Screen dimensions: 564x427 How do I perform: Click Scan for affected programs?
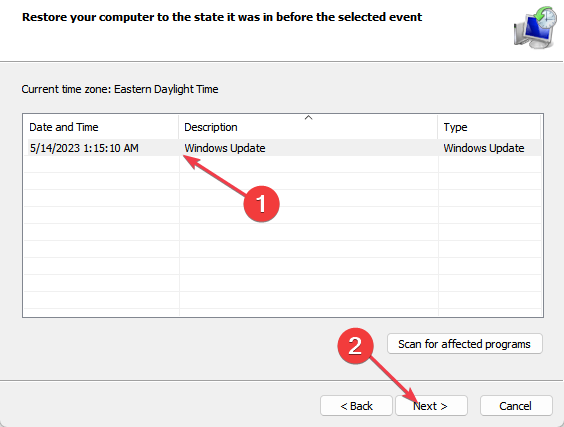tap(464, 344)
